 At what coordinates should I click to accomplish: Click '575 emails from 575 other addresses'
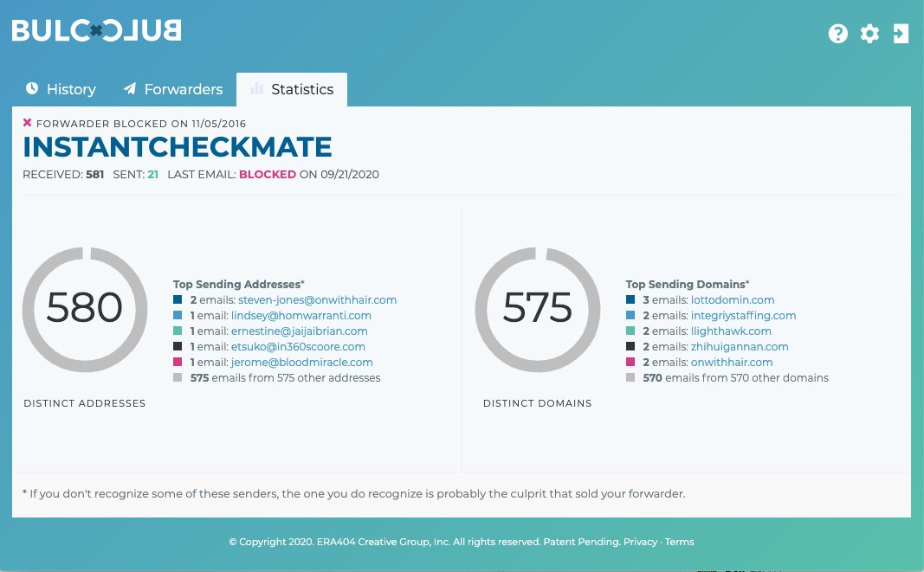pyautogui.click(x=285, y=377)
